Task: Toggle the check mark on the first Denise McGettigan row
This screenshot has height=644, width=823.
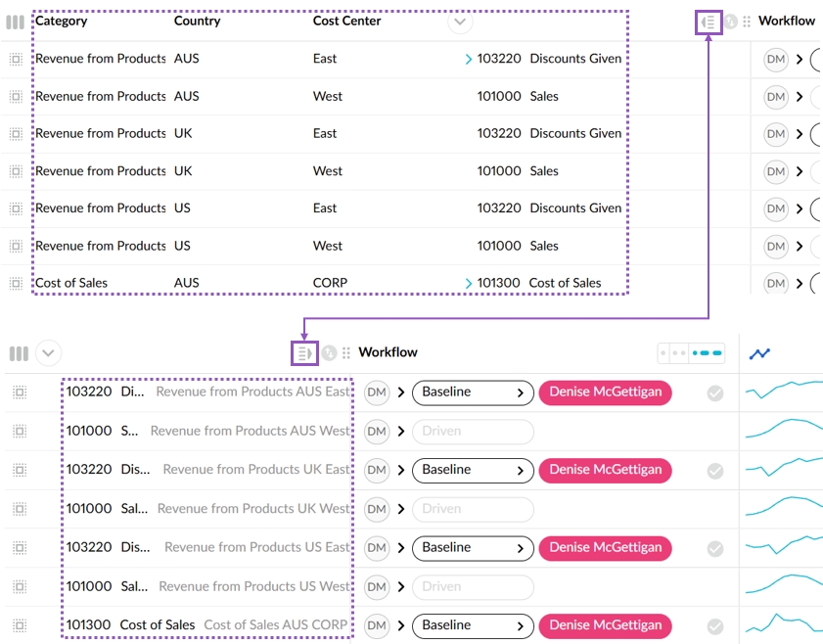Action: (x=715, y=392)
